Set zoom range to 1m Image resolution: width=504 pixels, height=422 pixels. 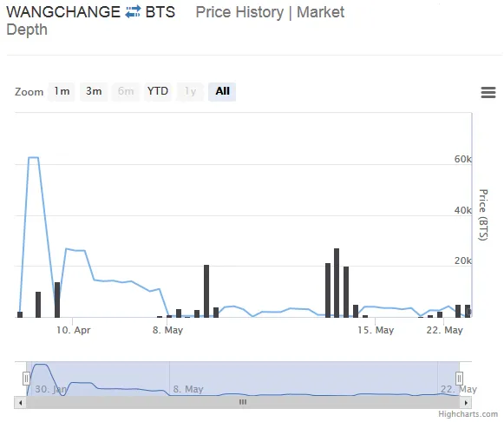[62, 92]
